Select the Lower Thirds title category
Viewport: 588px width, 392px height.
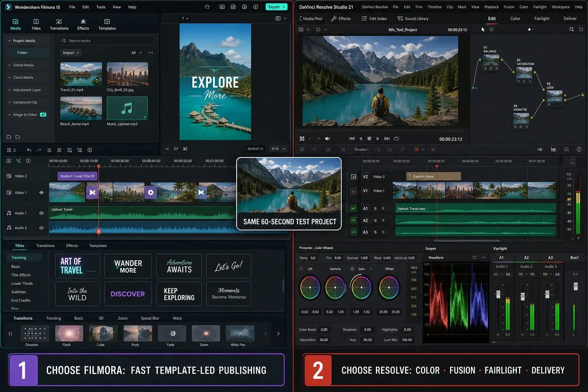22,284
